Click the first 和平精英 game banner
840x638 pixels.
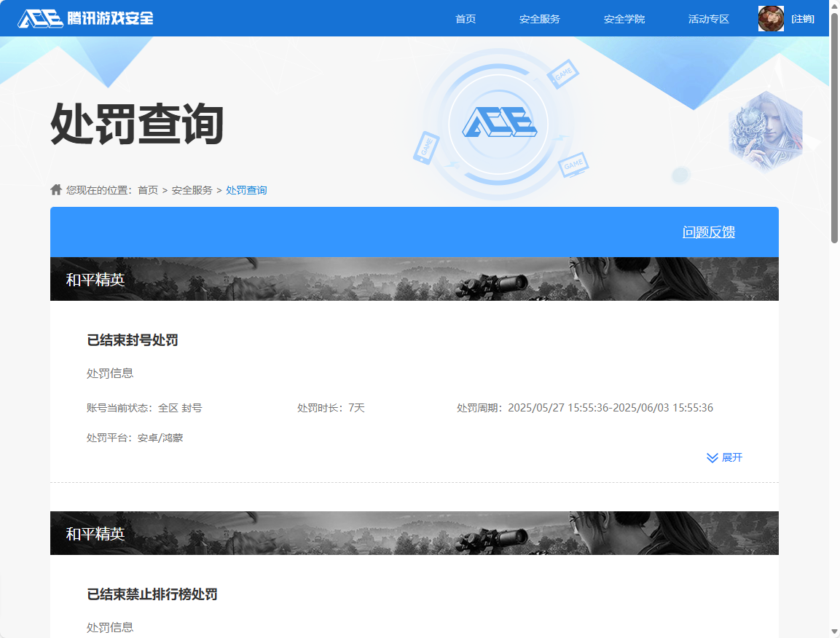[414, 279]
